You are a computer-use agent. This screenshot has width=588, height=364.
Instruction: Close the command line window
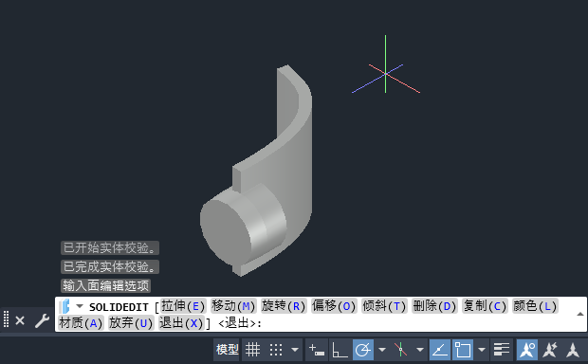[20, 320]
